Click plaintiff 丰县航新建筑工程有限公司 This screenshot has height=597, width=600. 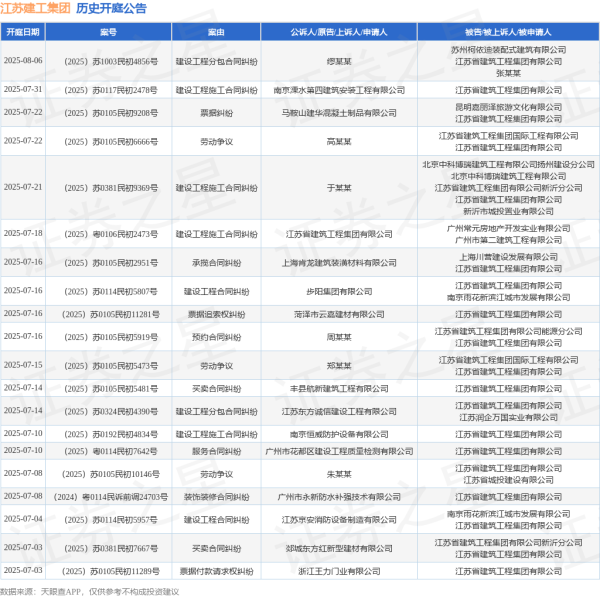point(339,389)
